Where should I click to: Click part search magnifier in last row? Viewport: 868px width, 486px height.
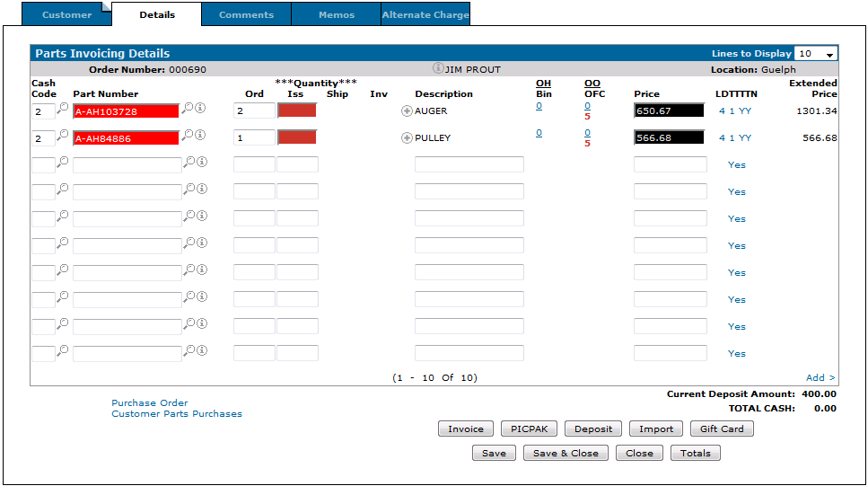[190, 350]
